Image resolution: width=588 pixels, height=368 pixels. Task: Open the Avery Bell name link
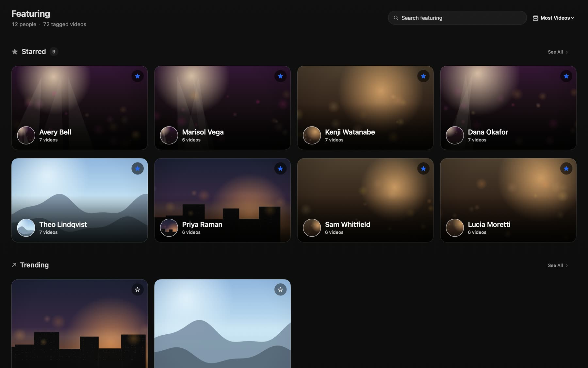click(x=55, y=132)
